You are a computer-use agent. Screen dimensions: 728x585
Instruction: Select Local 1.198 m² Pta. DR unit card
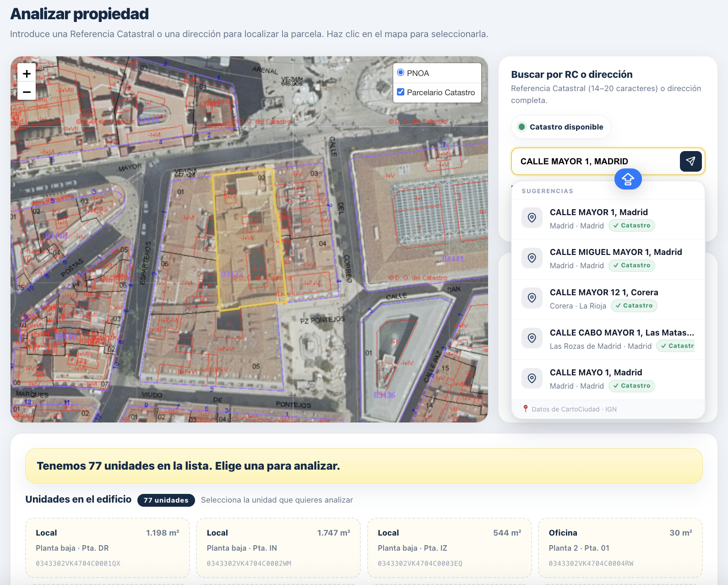point(108,548)
